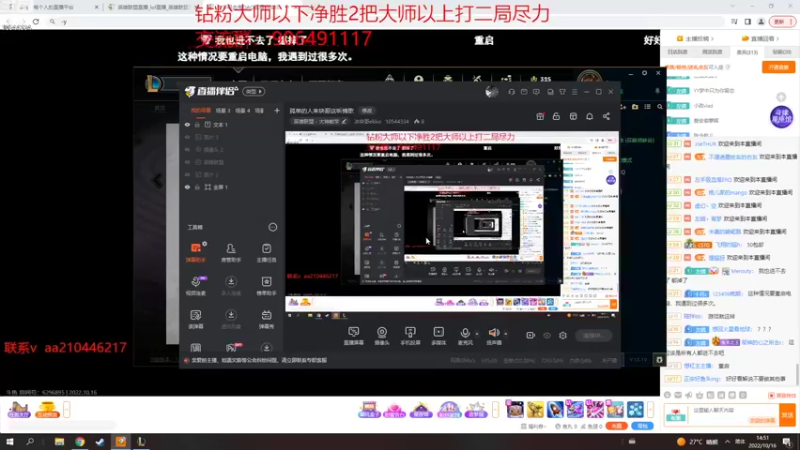
Task: Click the 修改 edit title button
Action: (x=367, y=111)
